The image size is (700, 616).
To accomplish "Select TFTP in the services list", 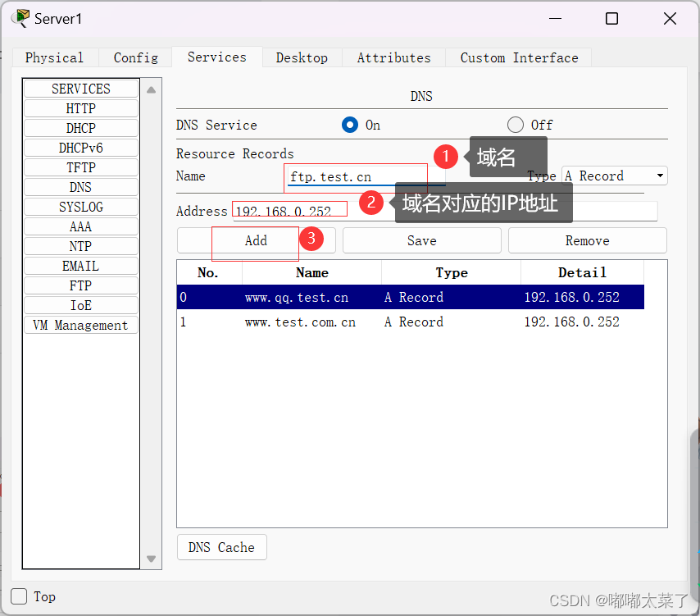I will click(81, 167).
